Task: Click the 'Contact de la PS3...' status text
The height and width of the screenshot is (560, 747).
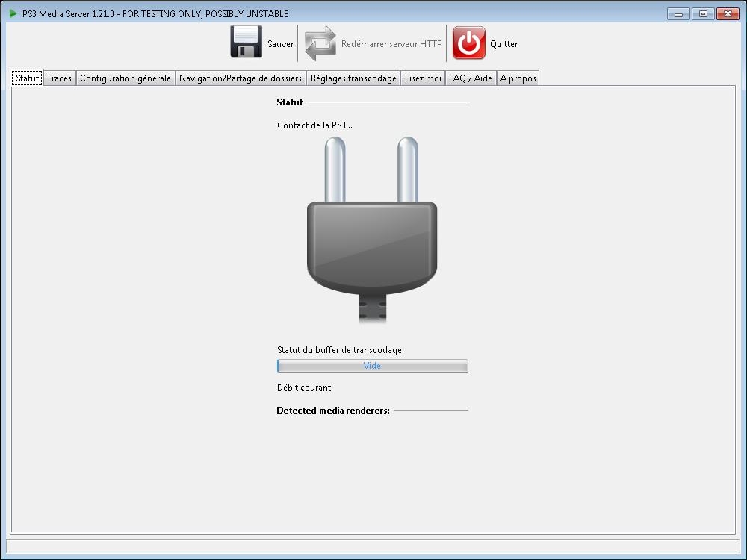Action: tap(315, 125)
